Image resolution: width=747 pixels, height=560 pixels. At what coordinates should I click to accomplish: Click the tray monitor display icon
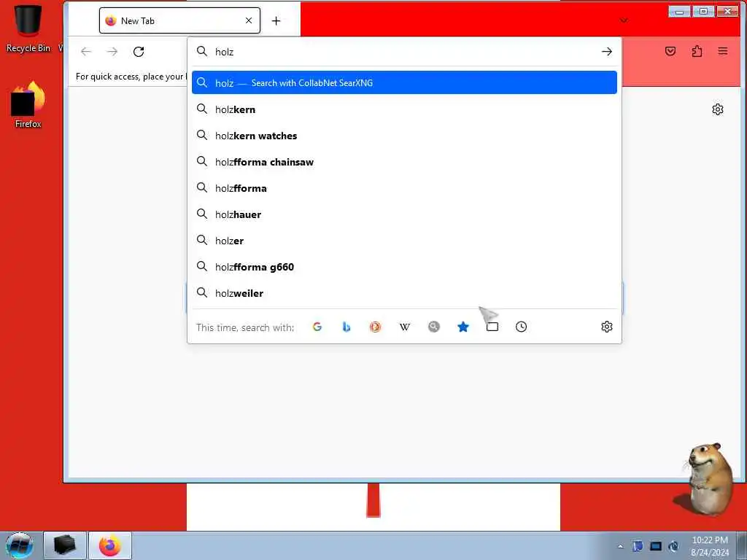point(656,547)
